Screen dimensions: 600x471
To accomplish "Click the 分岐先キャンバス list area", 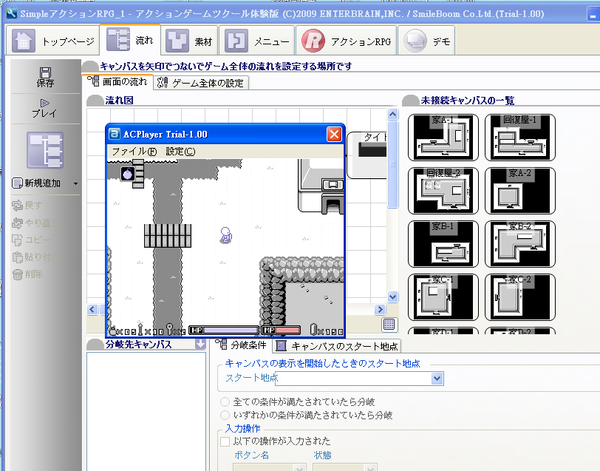I will coord(146,411).
